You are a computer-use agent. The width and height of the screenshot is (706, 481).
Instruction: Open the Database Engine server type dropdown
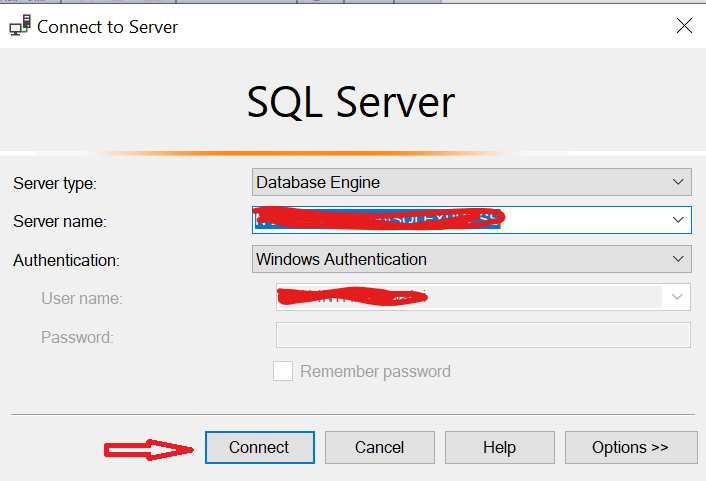pyautogui.click(x=471, y=182)
